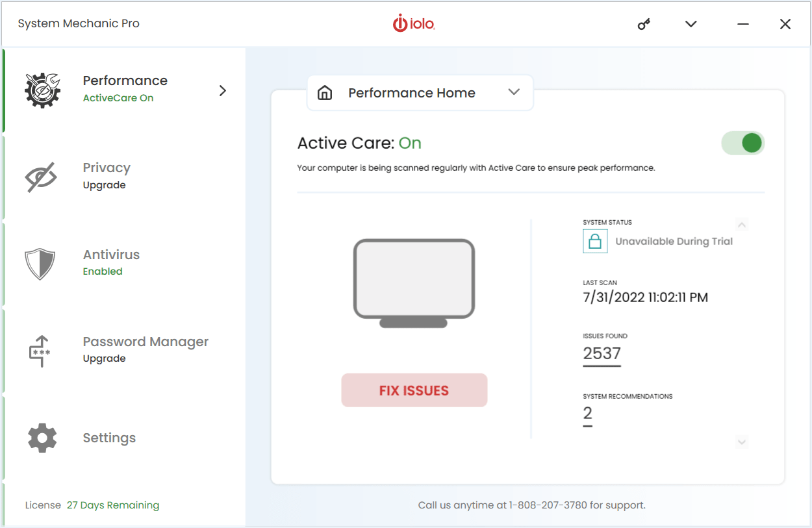Click the Settings gear icon
The image size is (812, 528).
42,438
